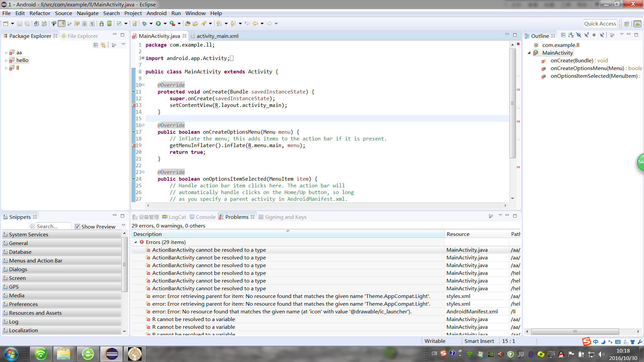Click the Save toolbar icon
This screenshot has height=362, width=644.
coord(19,23)
